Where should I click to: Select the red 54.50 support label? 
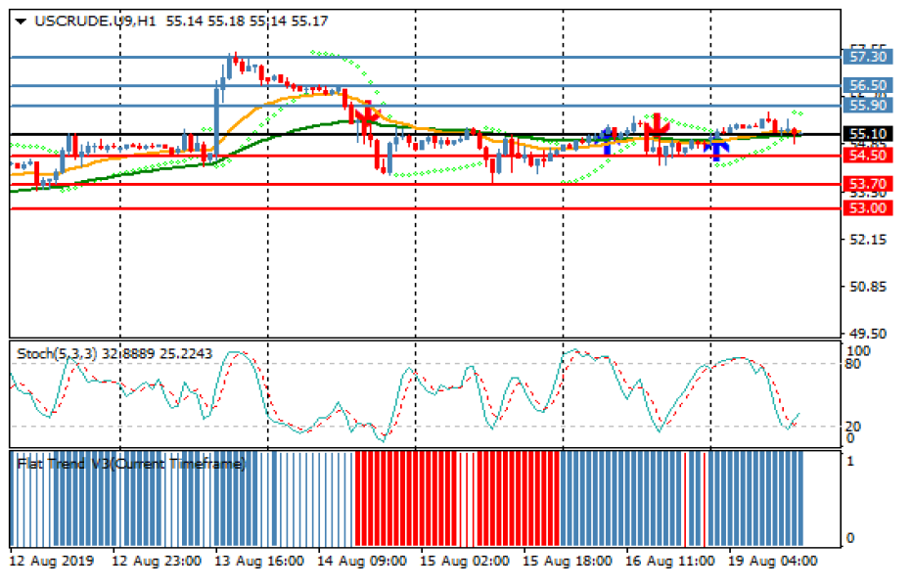868,156
